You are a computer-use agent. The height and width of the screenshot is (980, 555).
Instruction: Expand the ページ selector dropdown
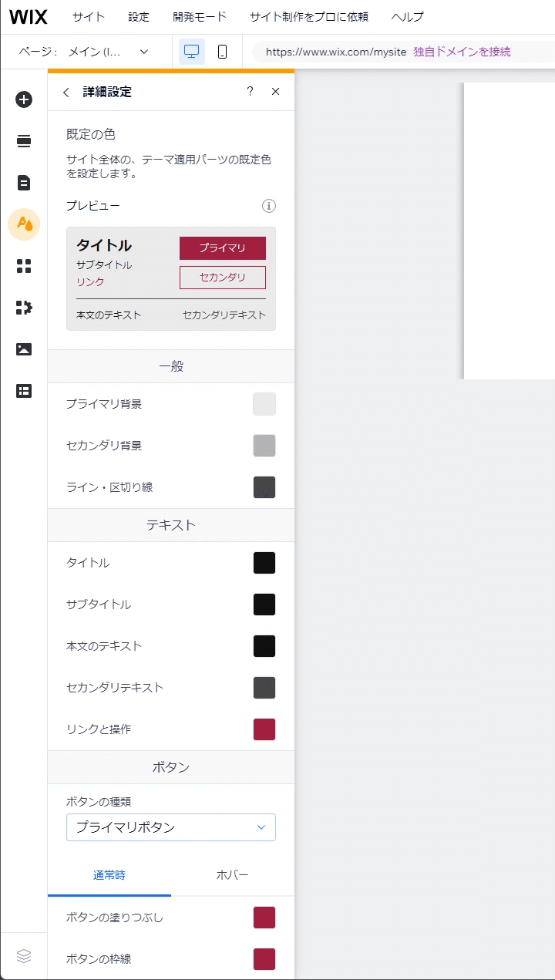[143, 52]
